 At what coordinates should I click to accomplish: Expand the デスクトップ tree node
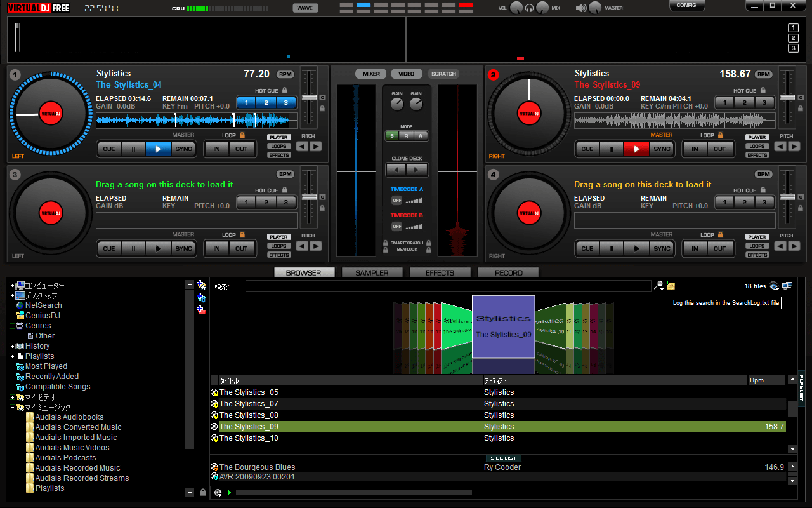(x=12, y=296)
